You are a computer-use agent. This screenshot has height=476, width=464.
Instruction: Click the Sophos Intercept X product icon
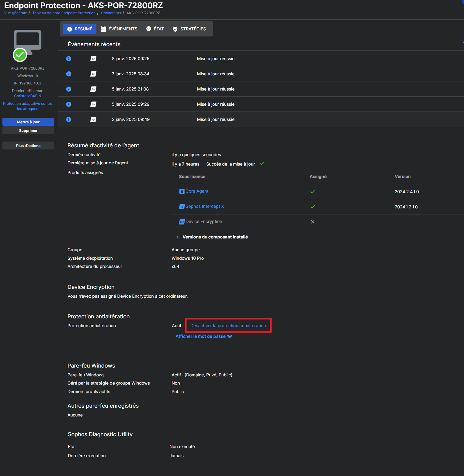tap(182, 207)
